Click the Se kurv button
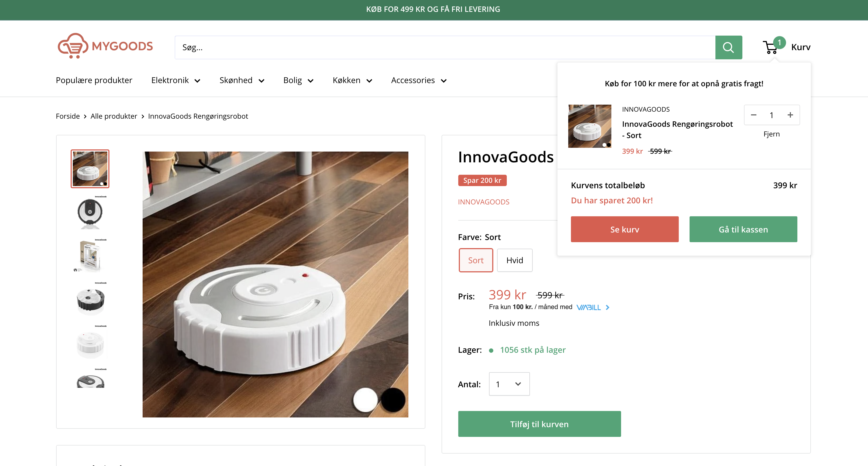Screen dimensions: 868x466 click(x=625, y=229)
